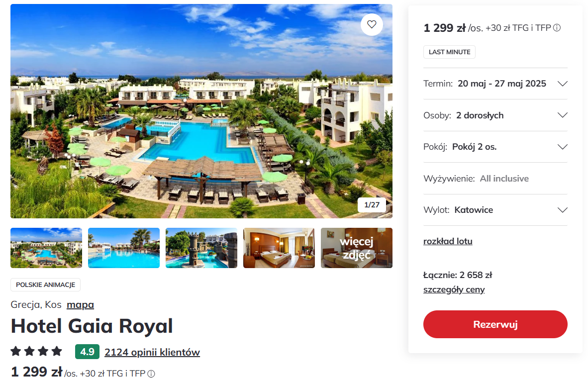Open 2124 opinii klientów reviews link
The height and width of the screenshot is (378, 588).
pos(152,352)
